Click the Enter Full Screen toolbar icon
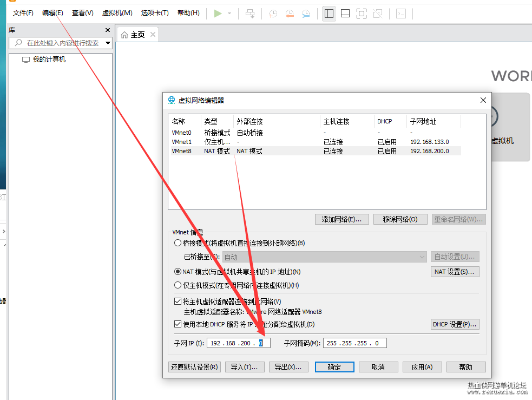 [x=362, y=14]
